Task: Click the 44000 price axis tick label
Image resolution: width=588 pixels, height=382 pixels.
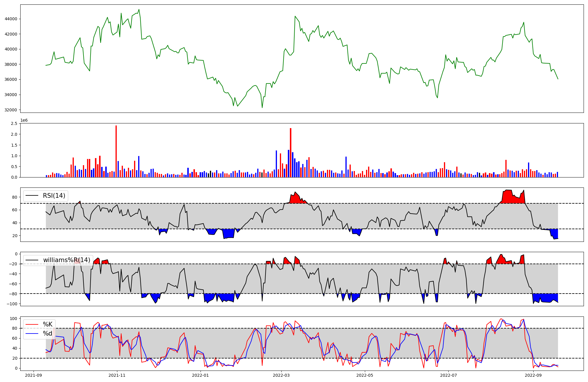Action: pos(11,19)
